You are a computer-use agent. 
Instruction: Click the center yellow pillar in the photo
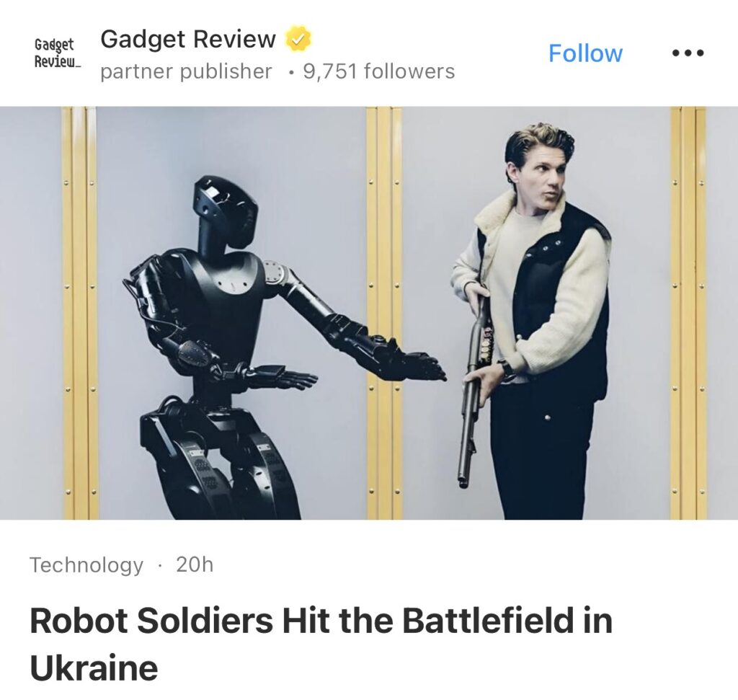tap(384, 313)
